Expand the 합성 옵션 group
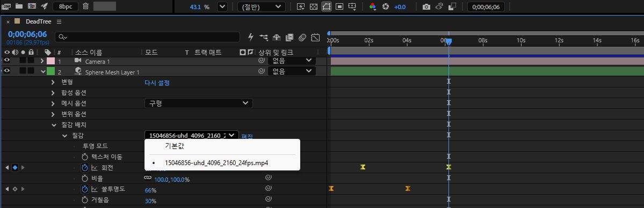The image size is (644, 208). coord(53,93)
